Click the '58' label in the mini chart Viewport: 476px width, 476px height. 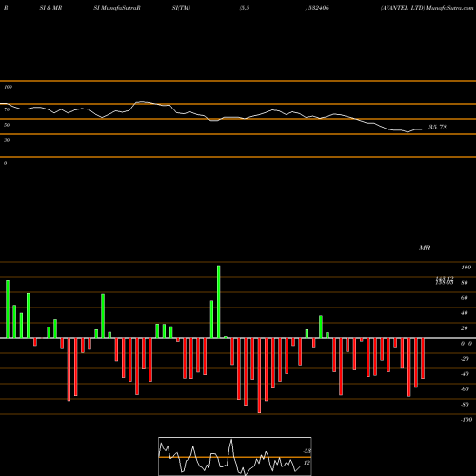pyautogui.click(x=307, y=451)
